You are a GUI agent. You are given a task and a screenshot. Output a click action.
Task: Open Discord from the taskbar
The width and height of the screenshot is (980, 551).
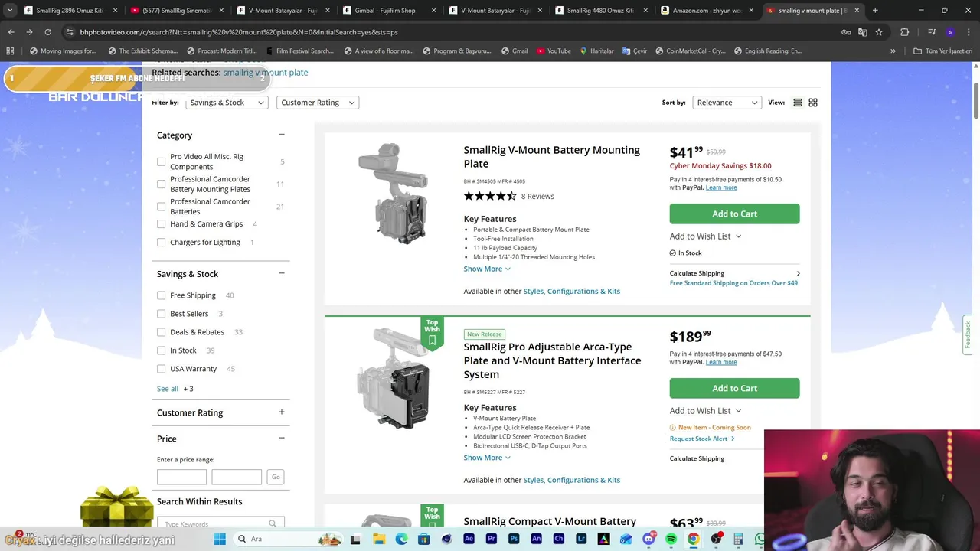[648, 539]
